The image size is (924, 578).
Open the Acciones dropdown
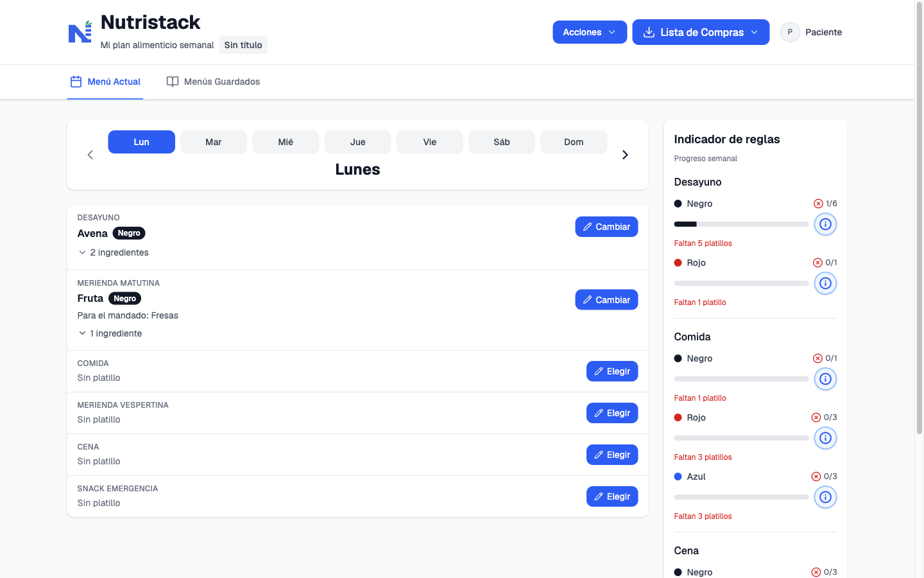590,32
